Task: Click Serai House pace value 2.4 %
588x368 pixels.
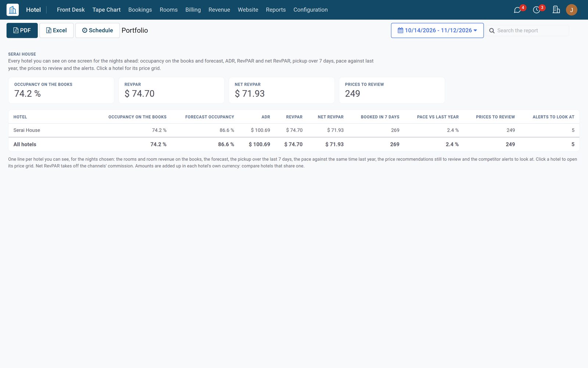Action: click(453, 130)
